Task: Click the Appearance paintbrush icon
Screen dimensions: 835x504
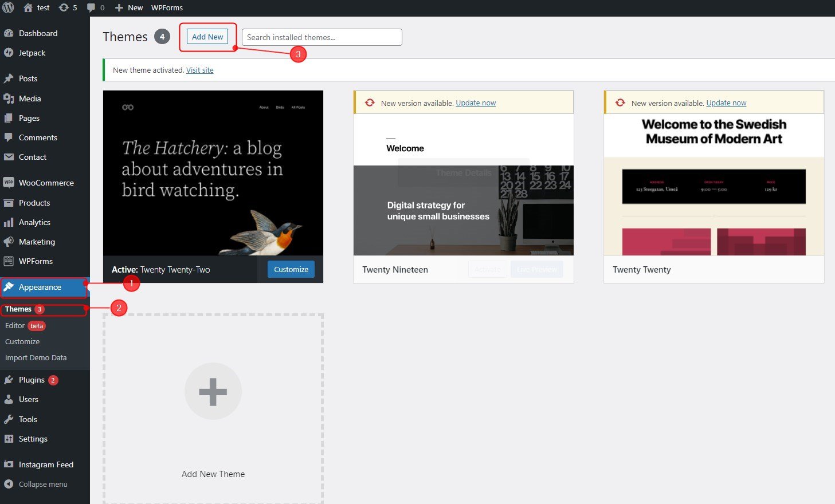Action: pyautogui.click(x=9, y=287)
